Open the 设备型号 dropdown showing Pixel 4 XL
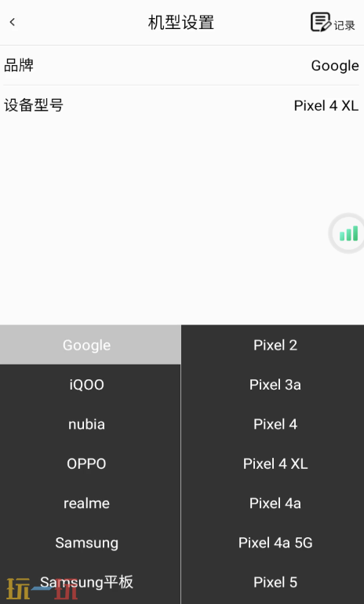Viewport: 364px width, 604px height. (x=182, y=105)
